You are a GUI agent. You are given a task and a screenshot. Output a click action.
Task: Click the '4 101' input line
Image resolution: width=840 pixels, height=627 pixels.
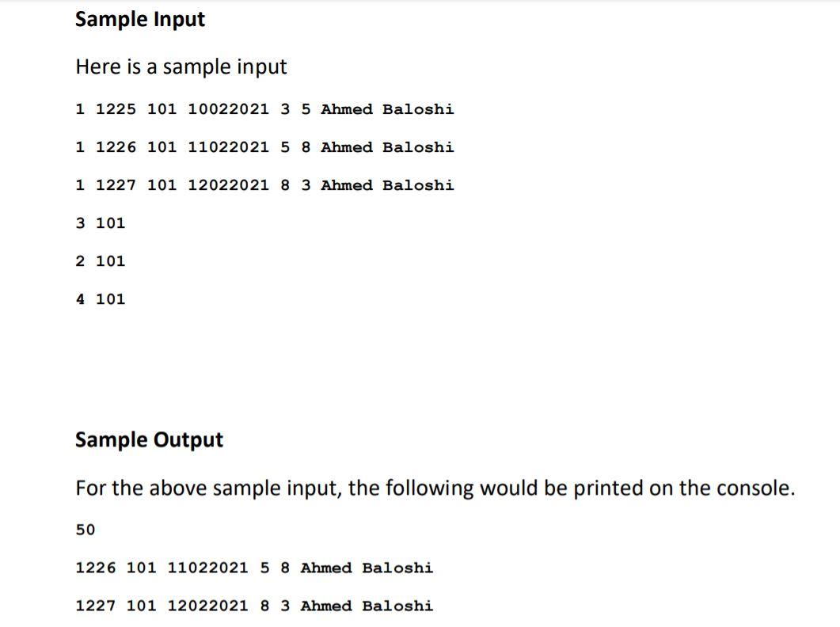101,299
